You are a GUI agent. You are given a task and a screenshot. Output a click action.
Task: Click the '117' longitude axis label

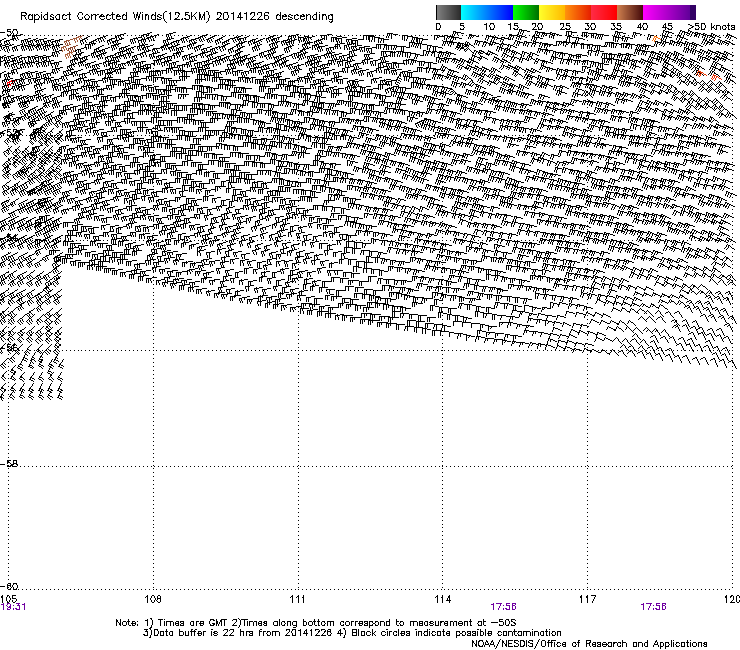(x=587, y=599)
